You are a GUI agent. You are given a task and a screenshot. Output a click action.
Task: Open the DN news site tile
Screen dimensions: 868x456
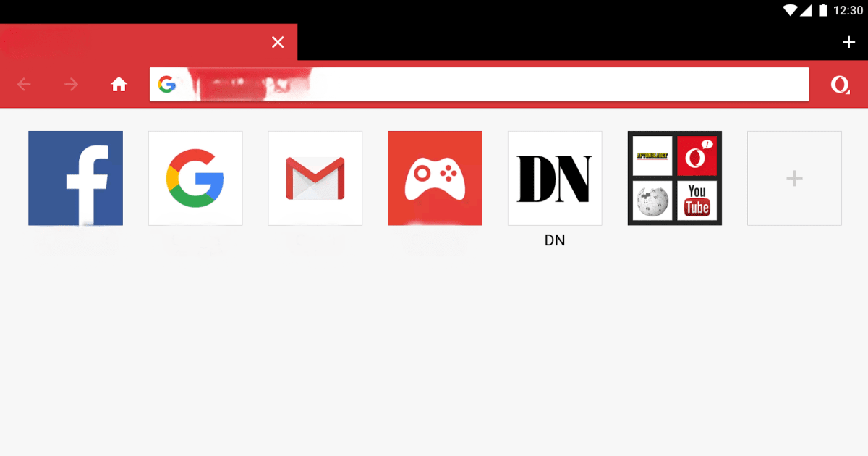pyautogui.click(x=555, y=178)
